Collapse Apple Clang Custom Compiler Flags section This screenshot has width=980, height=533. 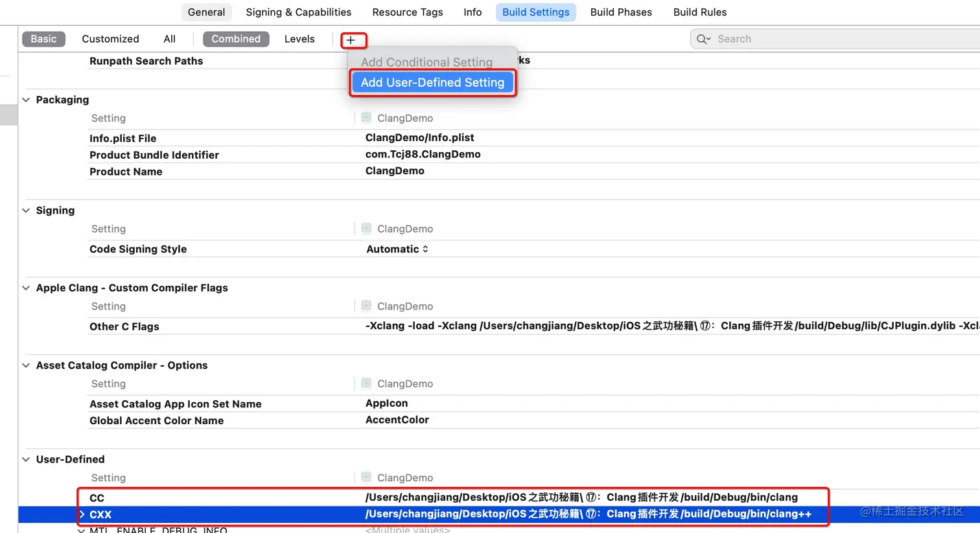[x=26, y=288]
